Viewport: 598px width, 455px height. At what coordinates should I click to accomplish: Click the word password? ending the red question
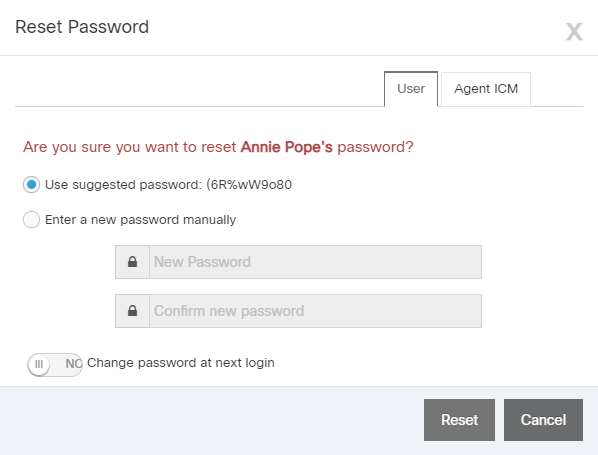point(375,147)
